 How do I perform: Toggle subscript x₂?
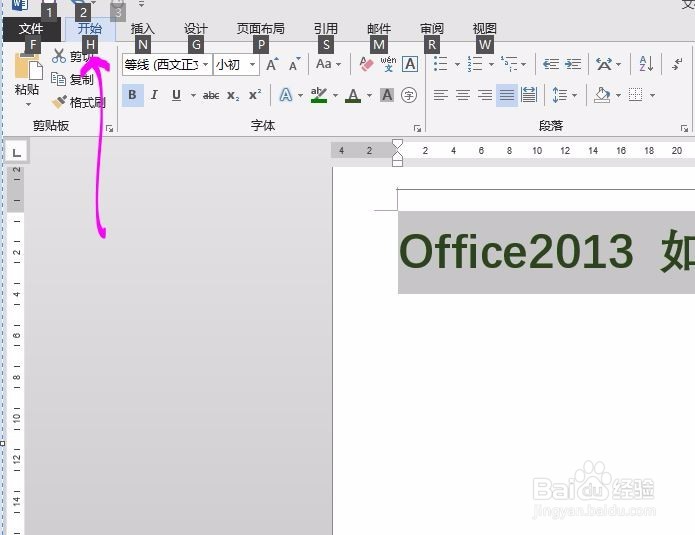[x=233, y=95]
